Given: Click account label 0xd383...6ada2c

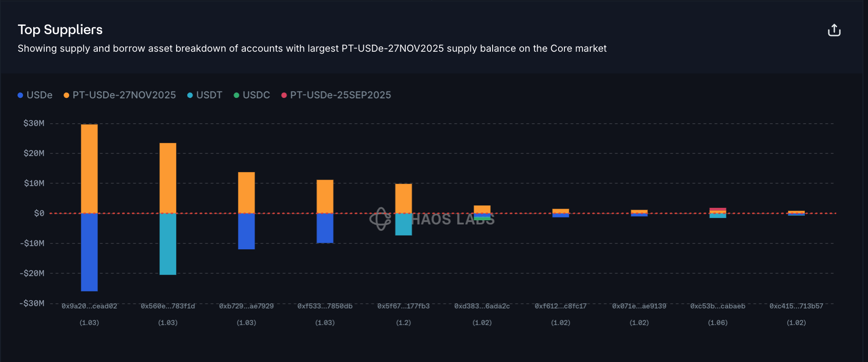Looking at the screenshot, I should pos(482,306).
